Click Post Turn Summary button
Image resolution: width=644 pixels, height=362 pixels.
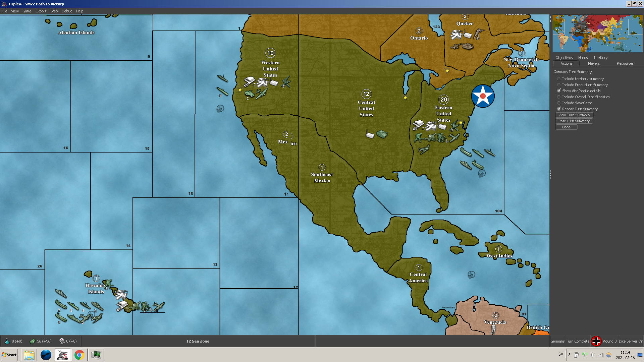[574, 121]
